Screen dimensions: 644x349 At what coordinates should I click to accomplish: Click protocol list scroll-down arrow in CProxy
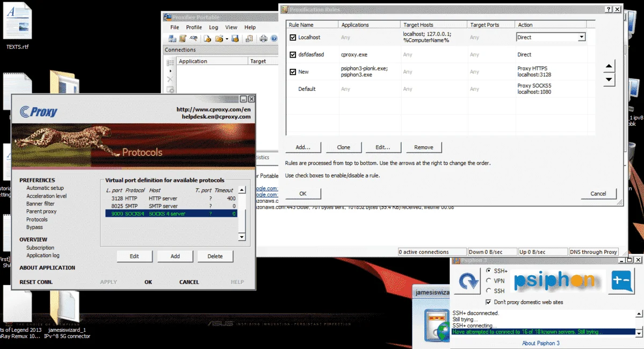pyautogui.click(x=242, y=237)
